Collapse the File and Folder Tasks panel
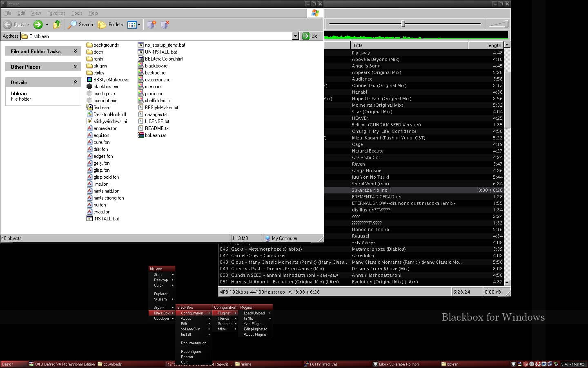The height and width of the screenshot is (368, 588). tap(75, 51)
